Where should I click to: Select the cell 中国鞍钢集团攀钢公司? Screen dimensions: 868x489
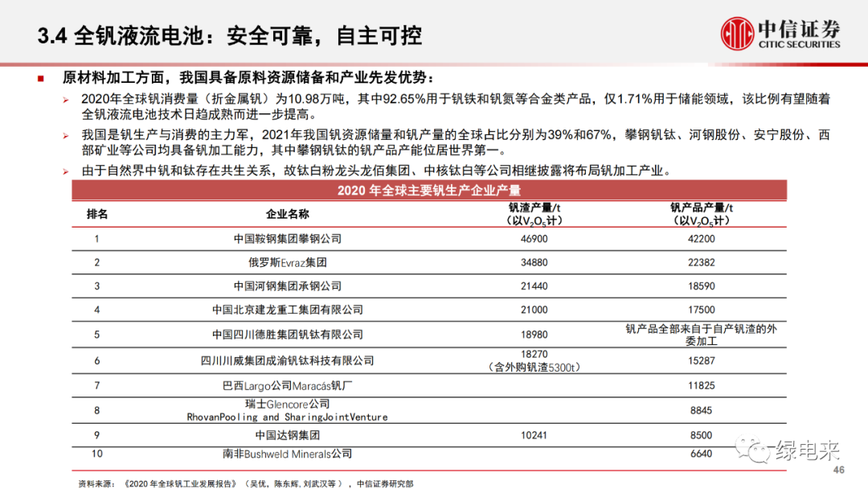click(287, 239)
